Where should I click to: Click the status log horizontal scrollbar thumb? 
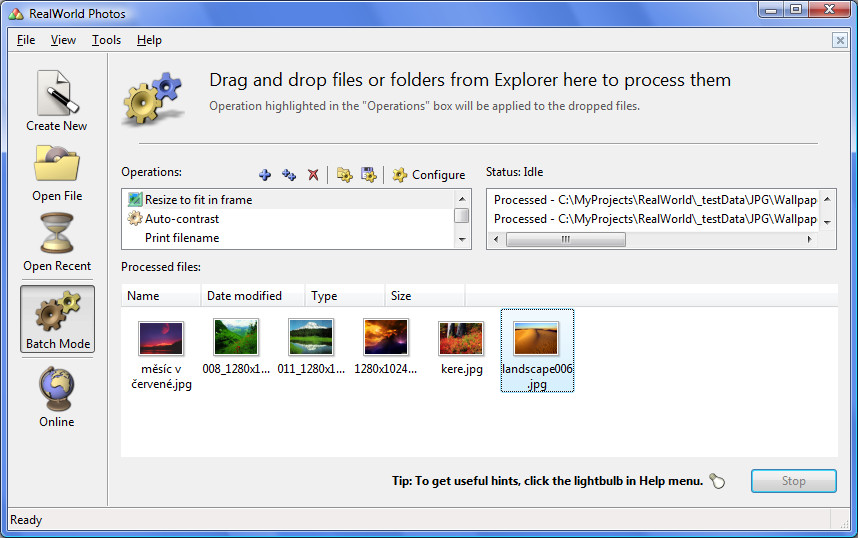click(566, 239)
